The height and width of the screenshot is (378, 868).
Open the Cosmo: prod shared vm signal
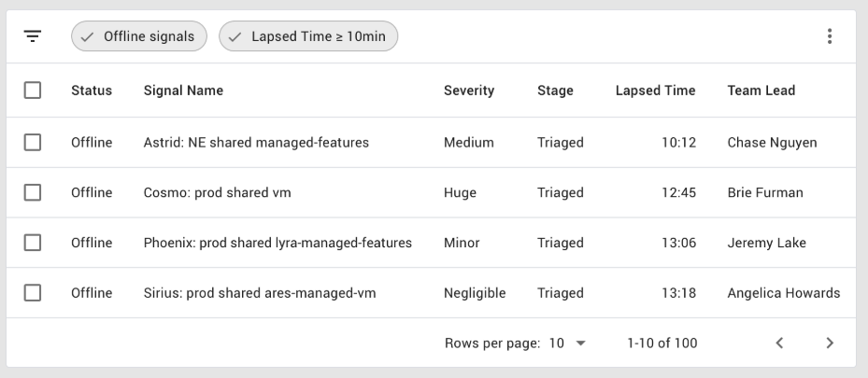click(x=217, y=193)
